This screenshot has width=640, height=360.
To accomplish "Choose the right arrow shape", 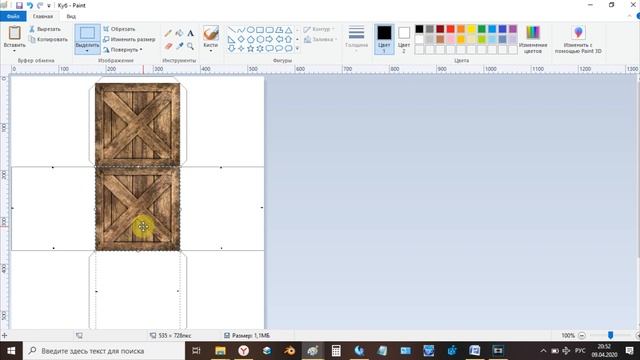I will click(269, 39).
